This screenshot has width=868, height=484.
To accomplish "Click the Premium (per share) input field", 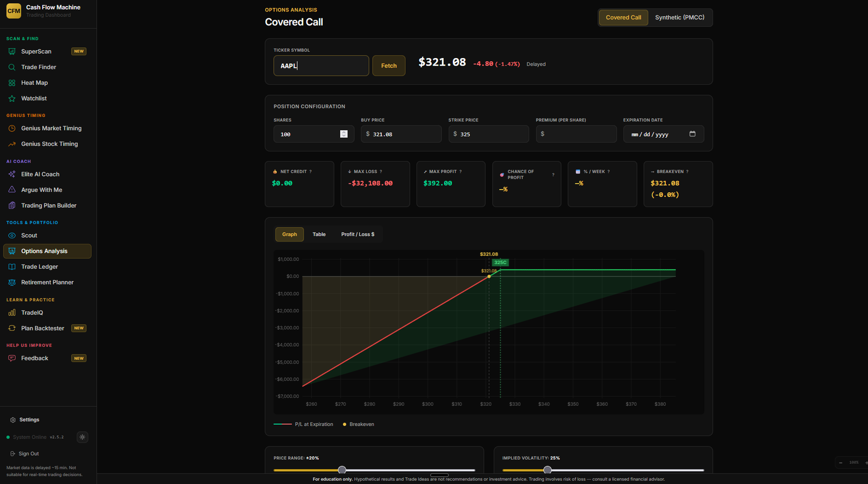I will (576, 134).
